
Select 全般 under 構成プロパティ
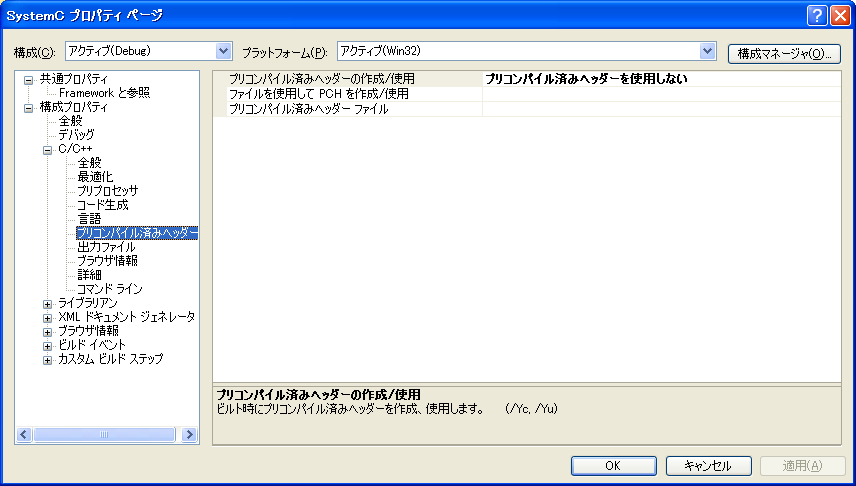70,121
